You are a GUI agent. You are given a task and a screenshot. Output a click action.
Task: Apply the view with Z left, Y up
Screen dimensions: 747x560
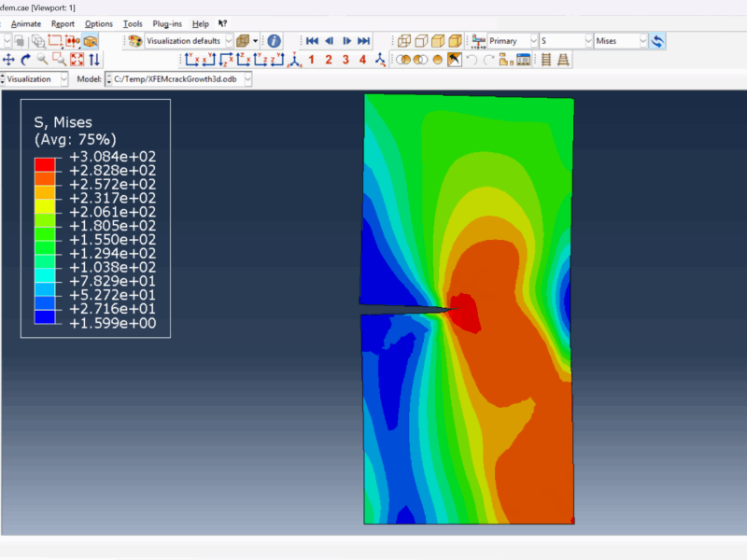click(277, 60)
